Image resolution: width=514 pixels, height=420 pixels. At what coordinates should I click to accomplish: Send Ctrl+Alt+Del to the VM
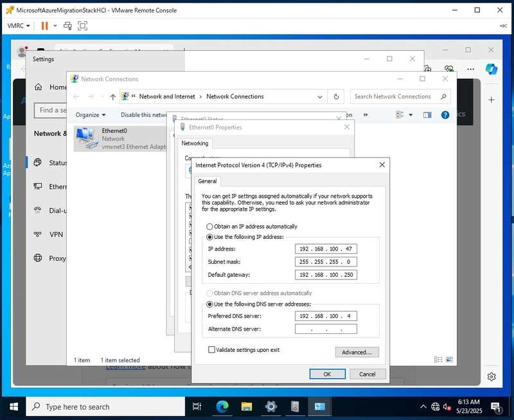click(x=67, y=26)
